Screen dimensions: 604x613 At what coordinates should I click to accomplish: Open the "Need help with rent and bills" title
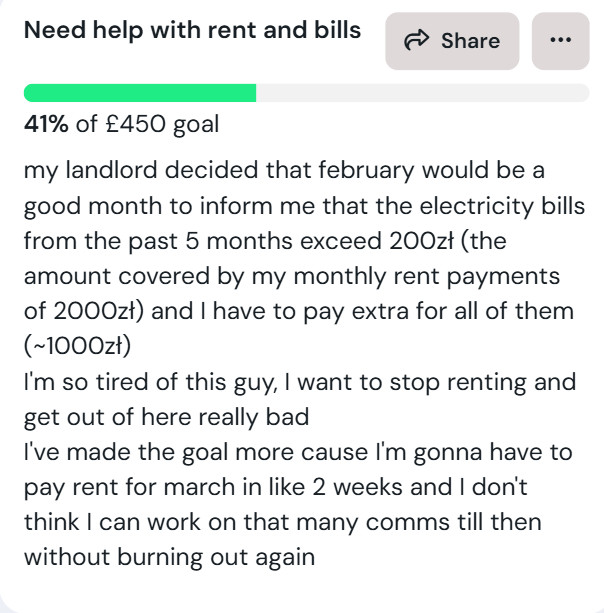pos(193,30)
